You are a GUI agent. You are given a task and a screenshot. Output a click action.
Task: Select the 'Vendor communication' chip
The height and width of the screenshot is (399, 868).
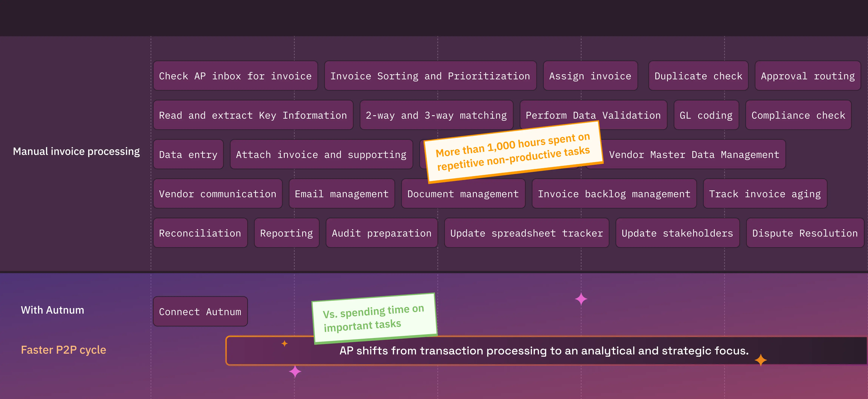tap(218, 194)
